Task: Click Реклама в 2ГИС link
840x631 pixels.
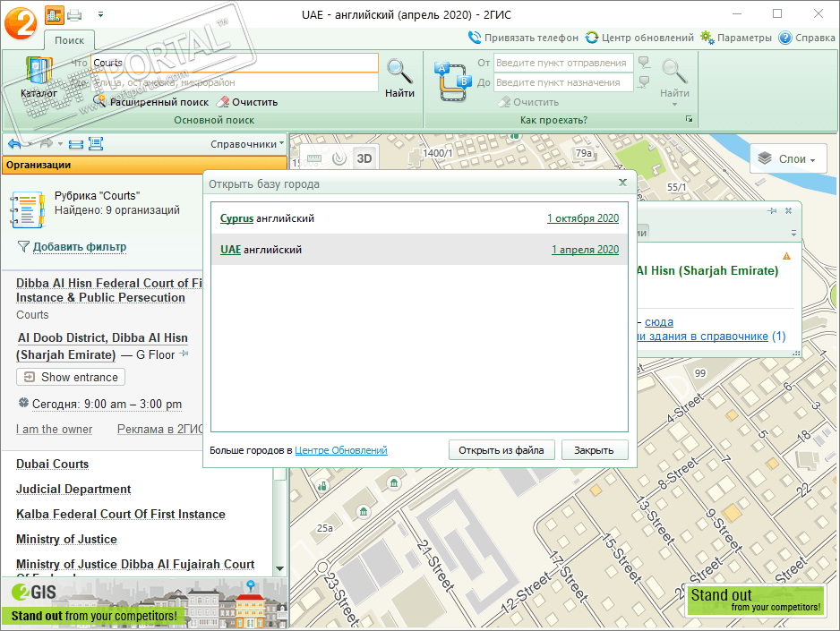Action: [x=160, y=430]
